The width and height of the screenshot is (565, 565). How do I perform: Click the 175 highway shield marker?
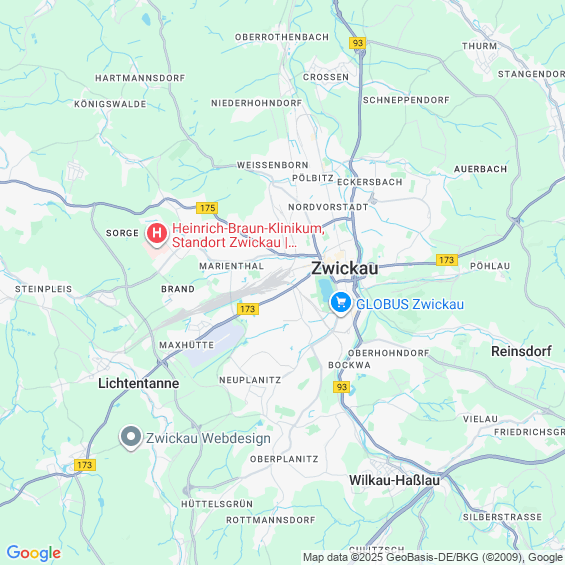[207, 208]
